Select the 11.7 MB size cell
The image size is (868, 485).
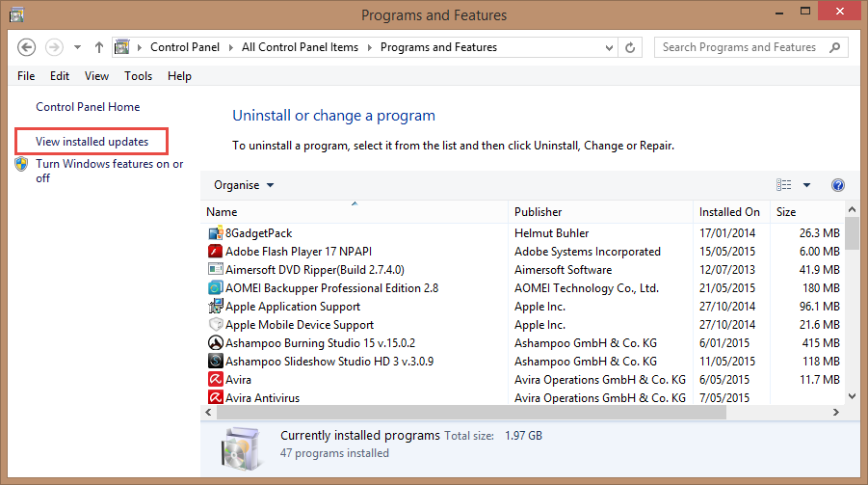pyautogui.click(x=819, y=380)
